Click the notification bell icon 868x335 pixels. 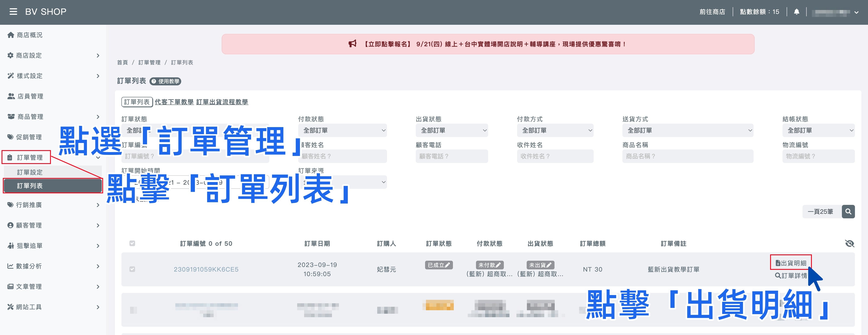[797, 12]
